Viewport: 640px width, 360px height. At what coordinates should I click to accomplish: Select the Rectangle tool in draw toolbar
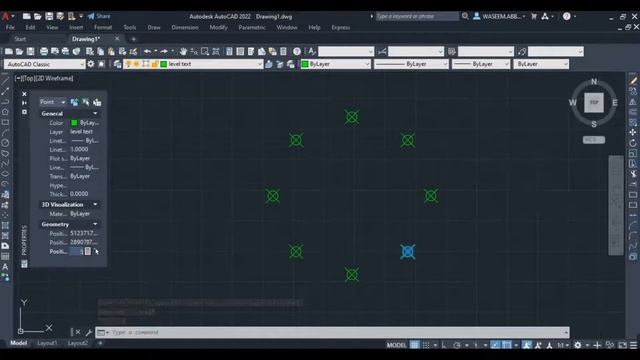pos(5,122)
